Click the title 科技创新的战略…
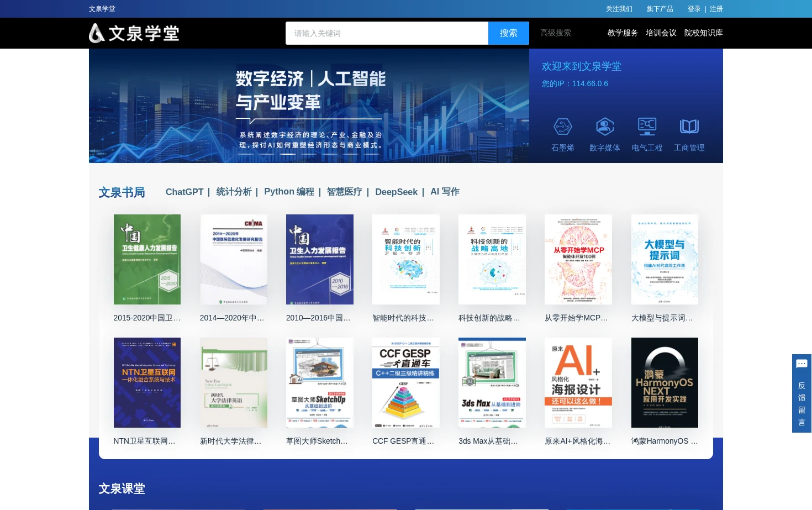This screenshot has height=510, width=812. pyautogui.click(x=489, y=318)
